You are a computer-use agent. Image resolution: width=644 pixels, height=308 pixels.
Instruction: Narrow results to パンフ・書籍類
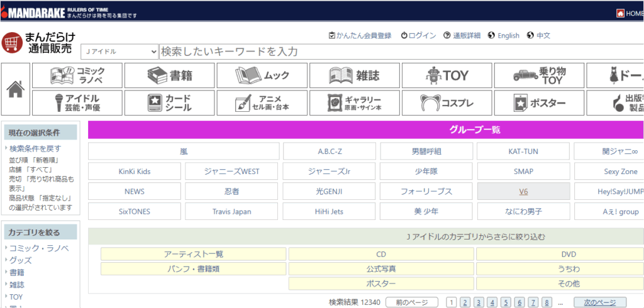(194, 269)
